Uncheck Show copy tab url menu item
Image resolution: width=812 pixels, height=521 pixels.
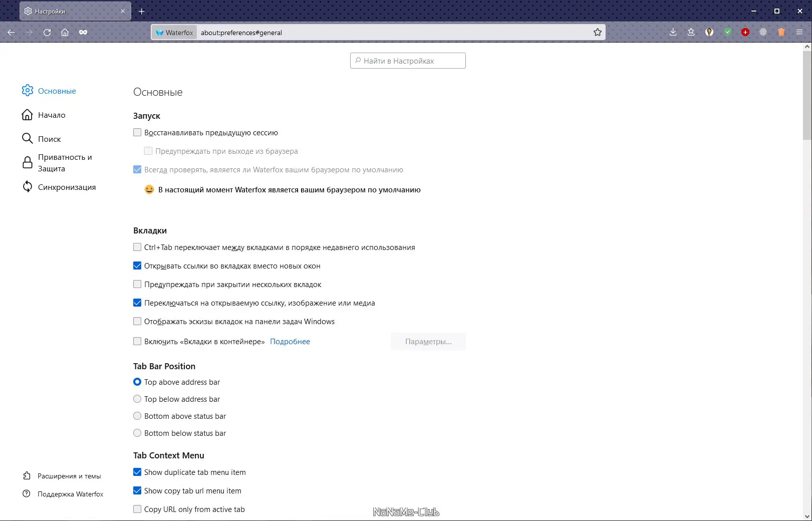point(137,491)
